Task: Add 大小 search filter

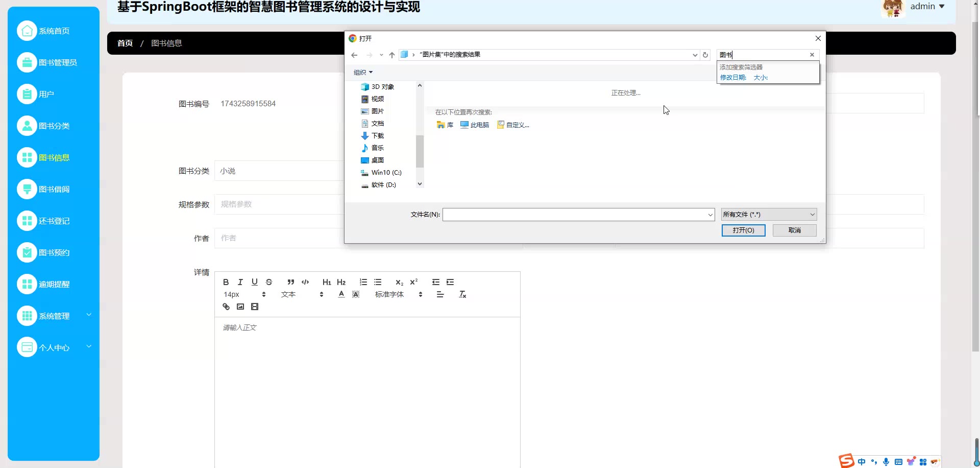Action: pyautogui.click(x=761, y=78)
